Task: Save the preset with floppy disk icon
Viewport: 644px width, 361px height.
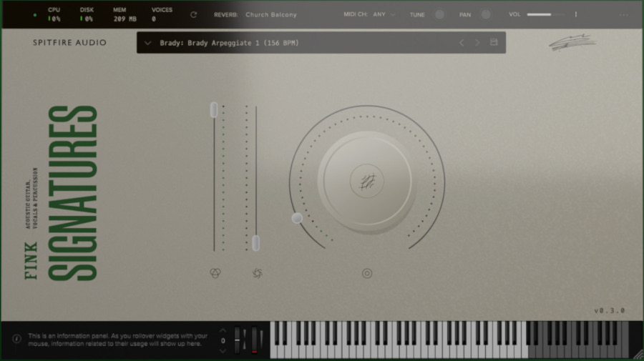Action: (494, 42)
